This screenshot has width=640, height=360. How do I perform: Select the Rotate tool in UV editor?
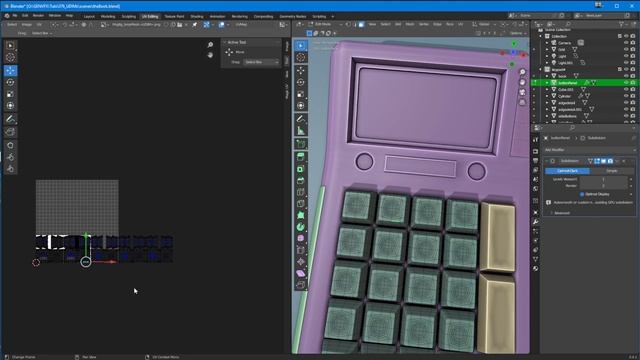pyautogui.click(x=11, y=82)
